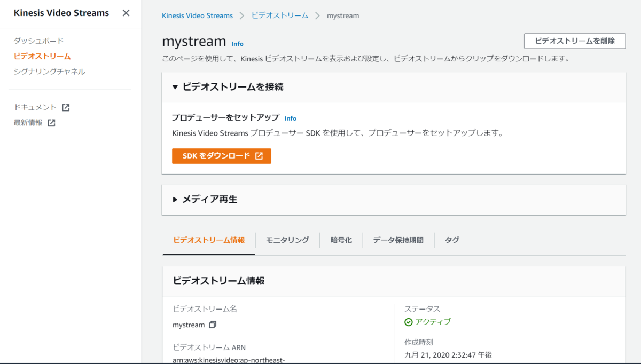The height and width of the screenshot is (364, 641).
Task: Click the mystream breadcrumb text
Action: click(x=342, y=15)
